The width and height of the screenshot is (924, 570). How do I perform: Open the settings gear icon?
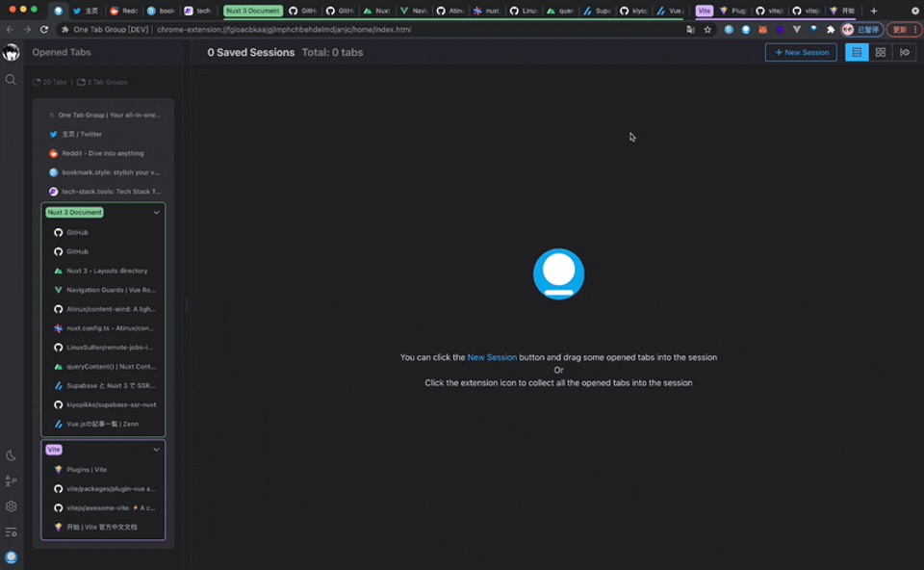[11, 506]
